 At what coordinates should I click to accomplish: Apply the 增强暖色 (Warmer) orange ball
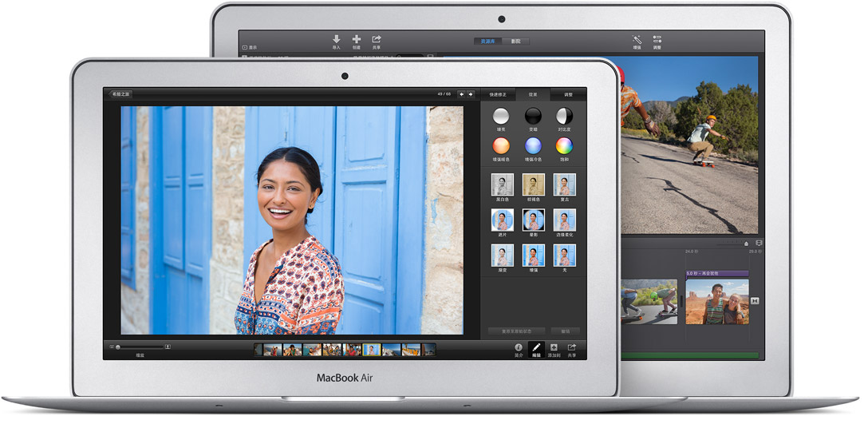click(x=501, y=146)
